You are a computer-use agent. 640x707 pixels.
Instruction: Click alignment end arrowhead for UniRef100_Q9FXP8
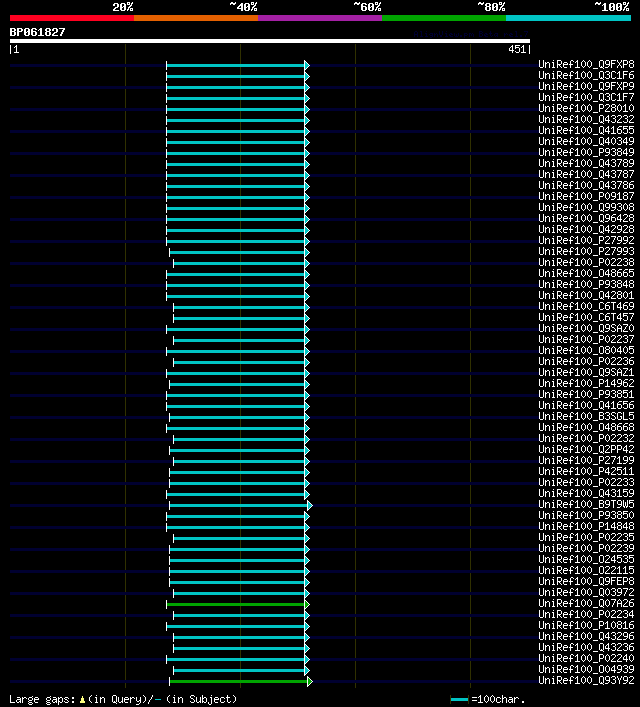(307, 65)
